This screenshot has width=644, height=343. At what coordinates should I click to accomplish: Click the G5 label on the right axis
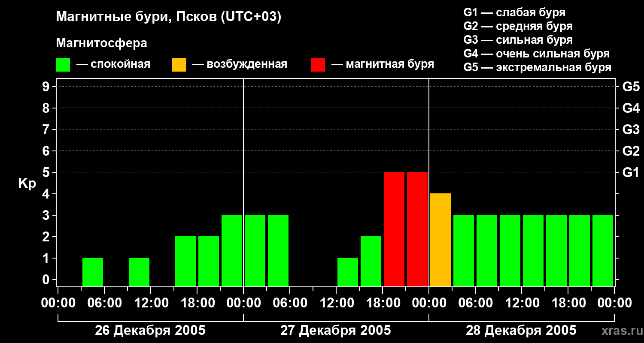coord(631,87)
